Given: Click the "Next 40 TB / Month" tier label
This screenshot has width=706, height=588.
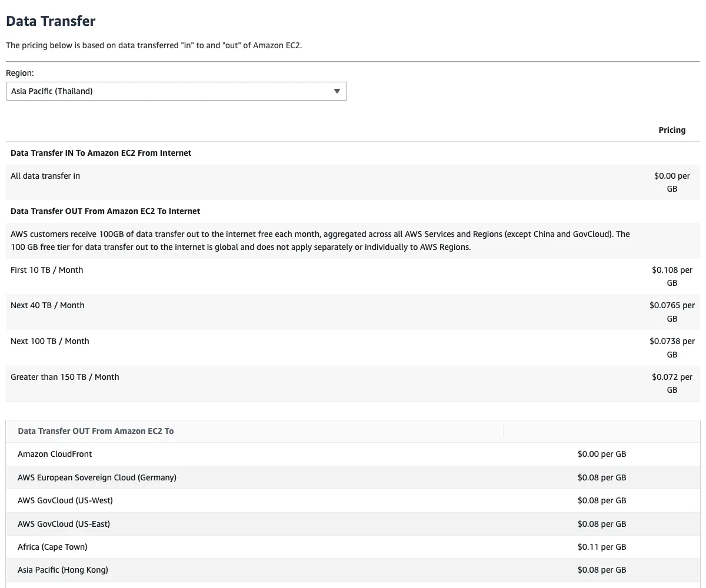Looking at the screenshot, I should click(x=48, y=305).
